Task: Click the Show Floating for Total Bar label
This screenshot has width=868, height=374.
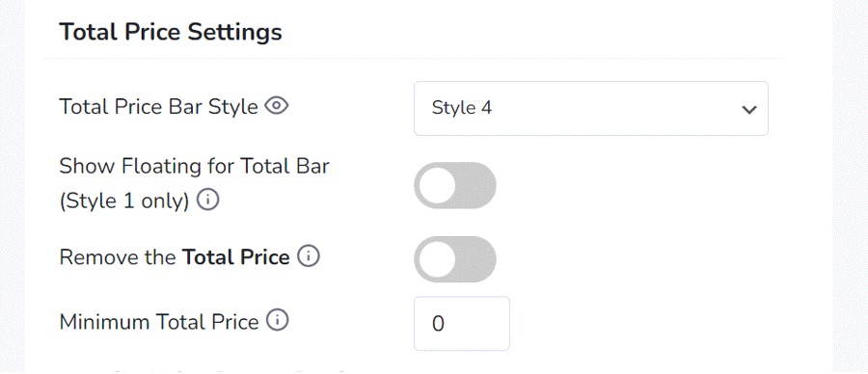Action: 194,166
